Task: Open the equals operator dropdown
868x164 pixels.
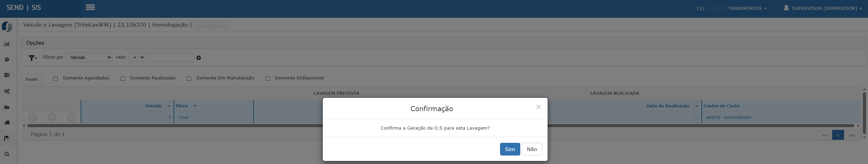Action: point(137,57)
